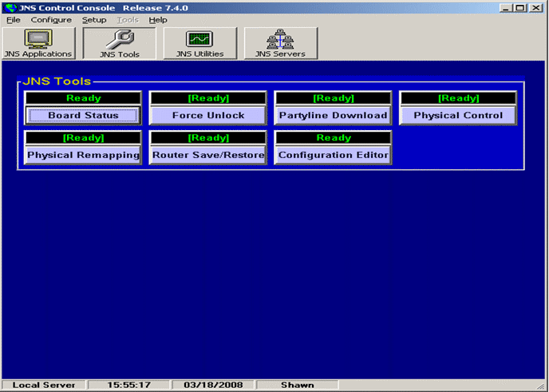The width and height of the screenshot is (549, 392).
Task: Open JNS Utilities oscilloscope button
Action: (200, 43)
